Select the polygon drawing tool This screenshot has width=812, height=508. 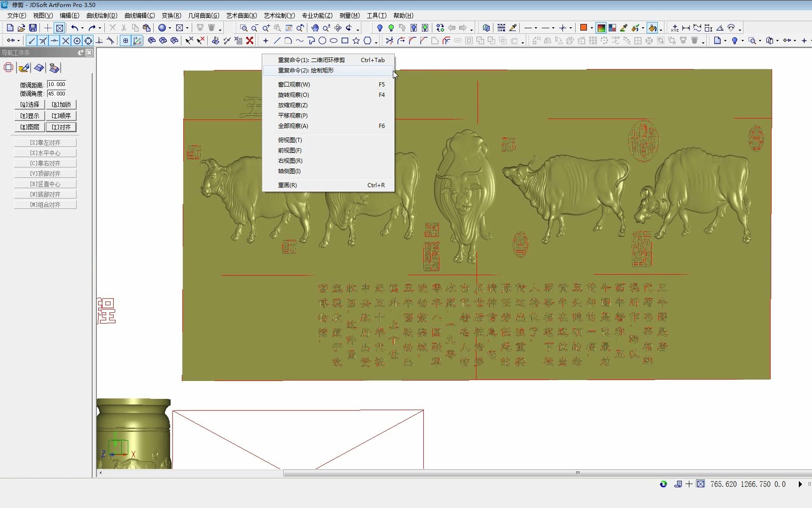(367, 40)
